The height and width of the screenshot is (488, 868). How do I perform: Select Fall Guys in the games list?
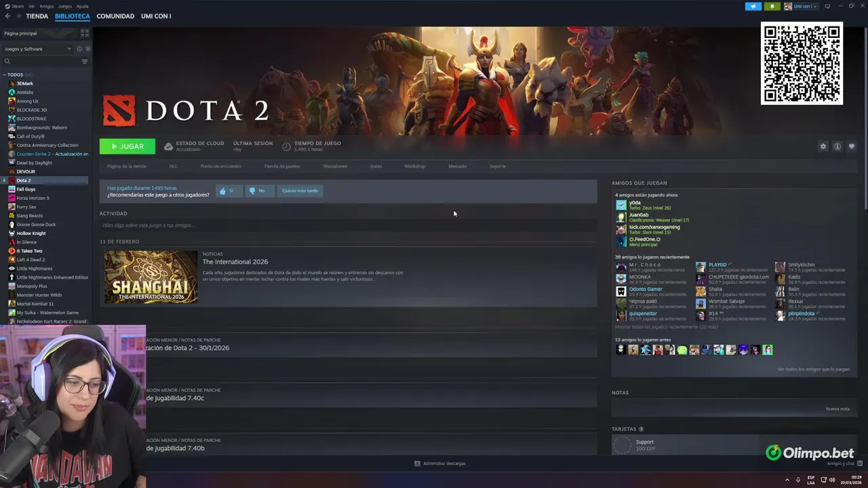click(26, 189)
